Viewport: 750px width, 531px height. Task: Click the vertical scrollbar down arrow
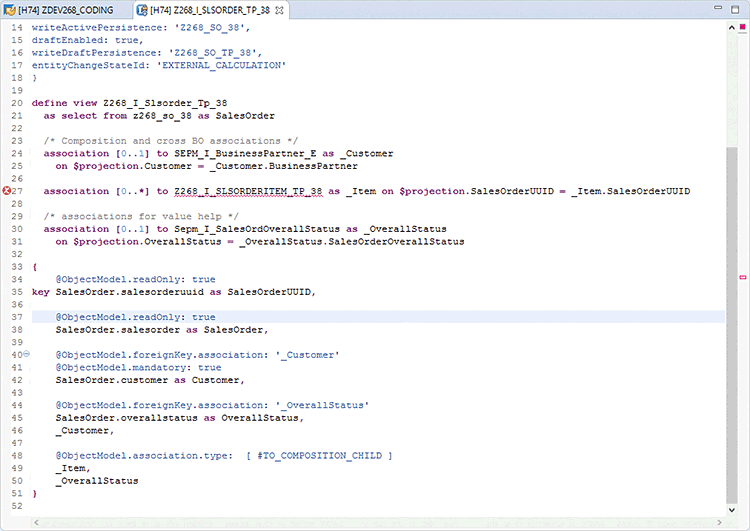[x=731, y=510]
